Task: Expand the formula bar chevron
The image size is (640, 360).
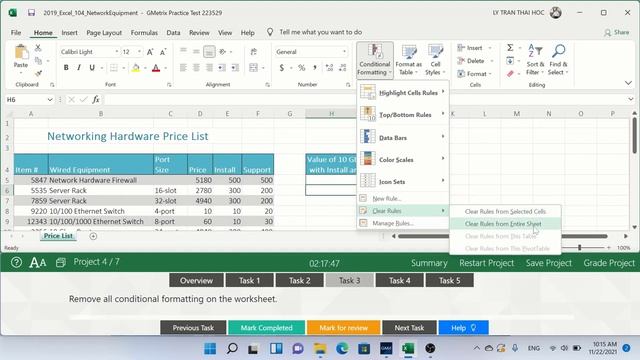Action: 631,99
